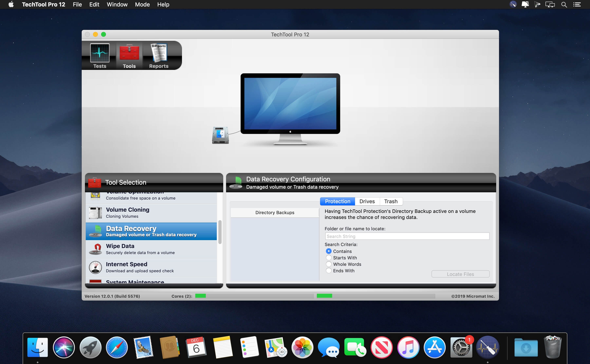Open the Apple menu
The height and width of the screenshot is (364, 590).
tap(11, 4)
